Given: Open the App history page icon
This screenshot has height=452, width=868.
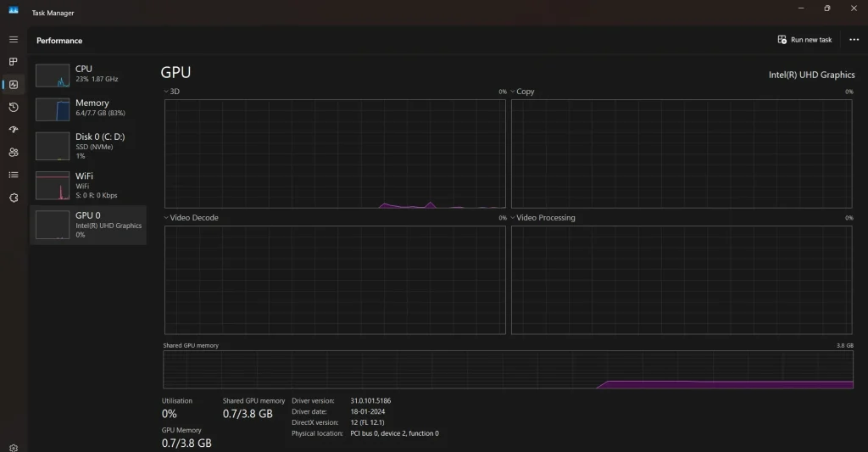Looking at the screenshot, I should click(x=14, y=107).
